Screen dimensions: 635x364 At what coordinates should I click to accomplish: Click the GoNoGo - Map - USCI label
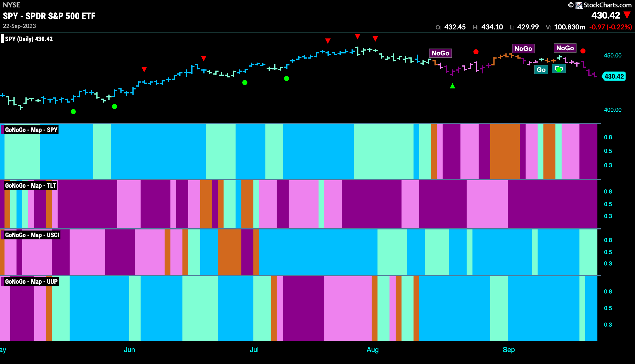pyautogui.click(x=32, y=235)
